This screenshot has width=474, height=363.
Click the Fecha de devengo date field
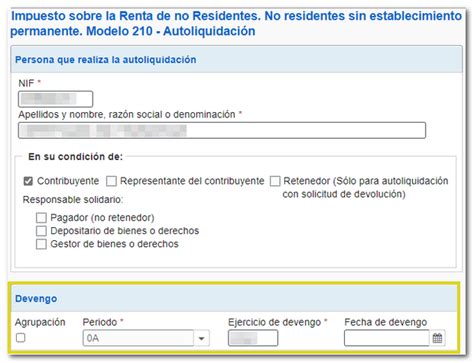pyautogui.click(x=387, y=338)
